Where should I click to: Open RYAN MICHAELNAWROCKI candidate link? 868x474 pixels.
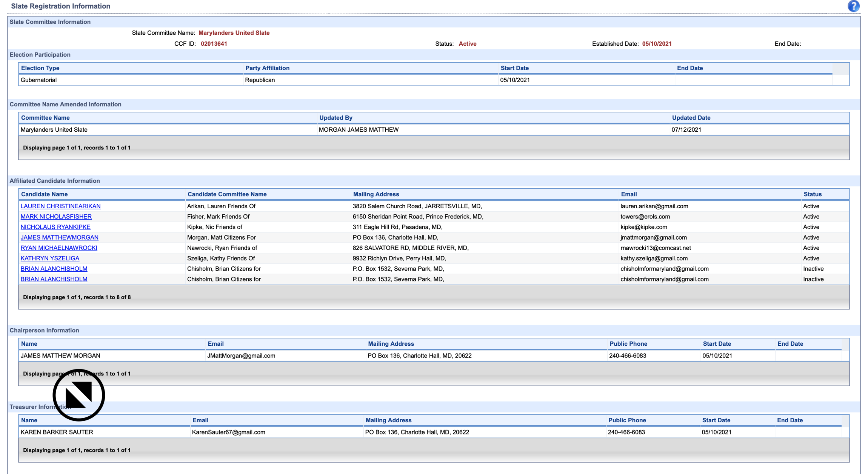[59, 248]
